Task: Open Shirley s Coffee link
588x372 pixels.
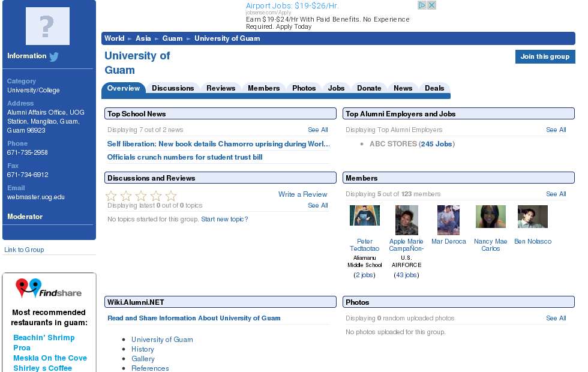Action: pos(43,368)
